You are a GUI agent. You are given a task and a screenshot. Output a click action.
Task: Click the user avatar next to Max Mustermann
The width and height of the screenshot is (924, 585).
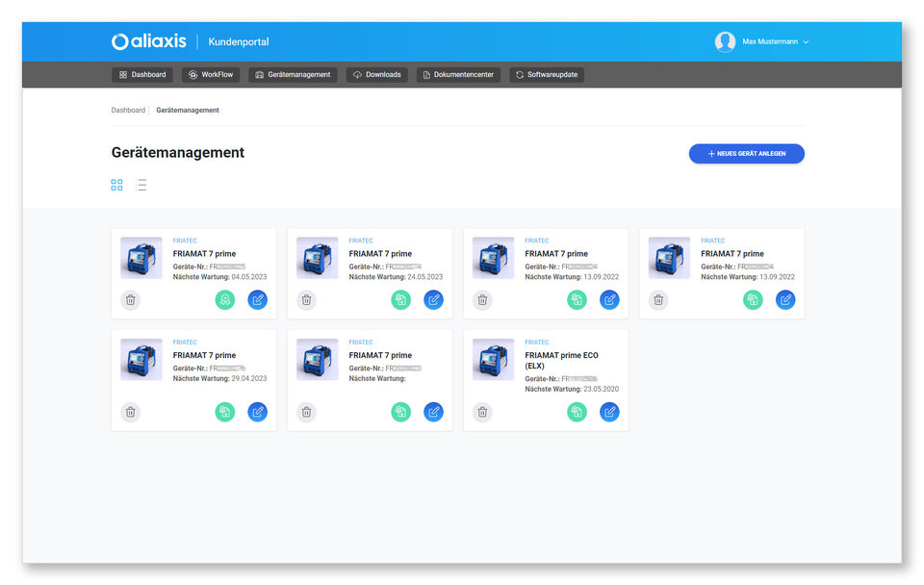[x=725, y=41]
